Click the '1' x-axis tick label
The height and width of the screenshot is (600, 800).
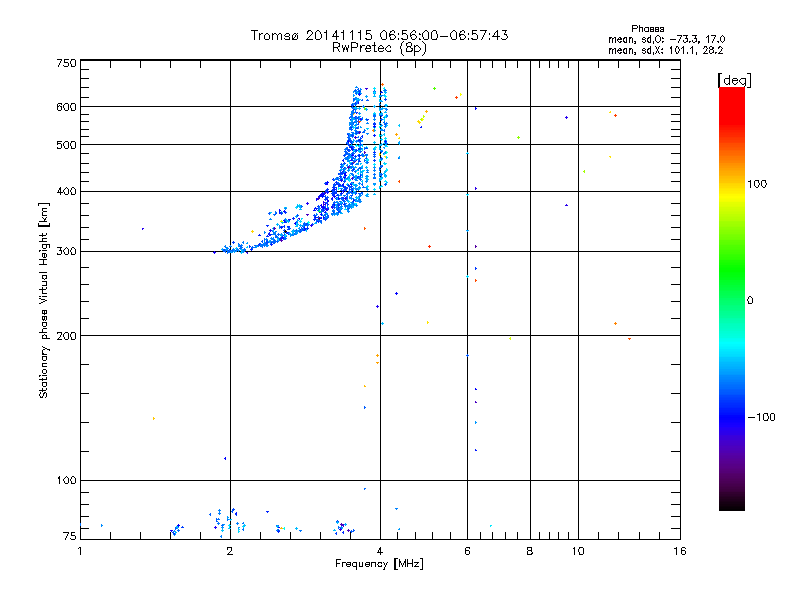(x=80, y=551)
